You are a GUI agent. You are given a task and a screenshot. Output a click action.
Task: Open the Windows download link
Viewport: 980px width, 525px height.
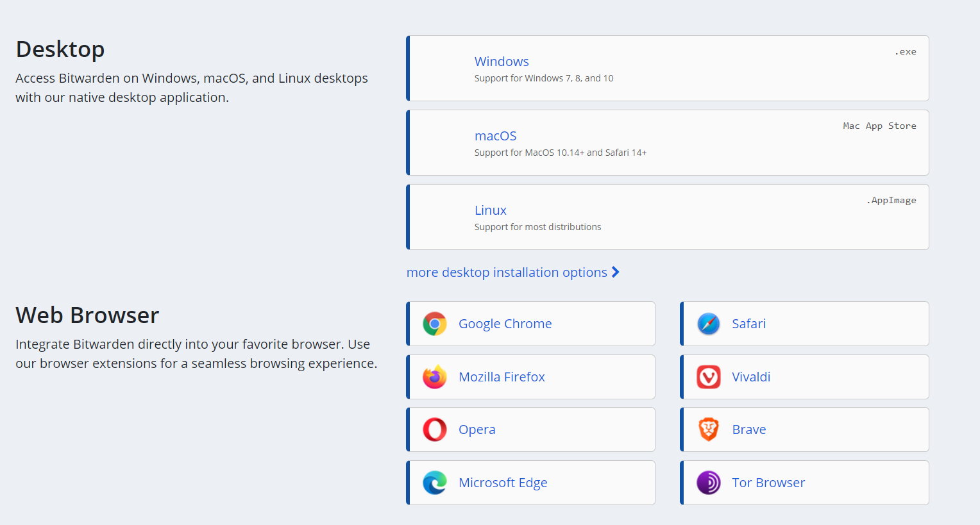click(x=502, y=62)
